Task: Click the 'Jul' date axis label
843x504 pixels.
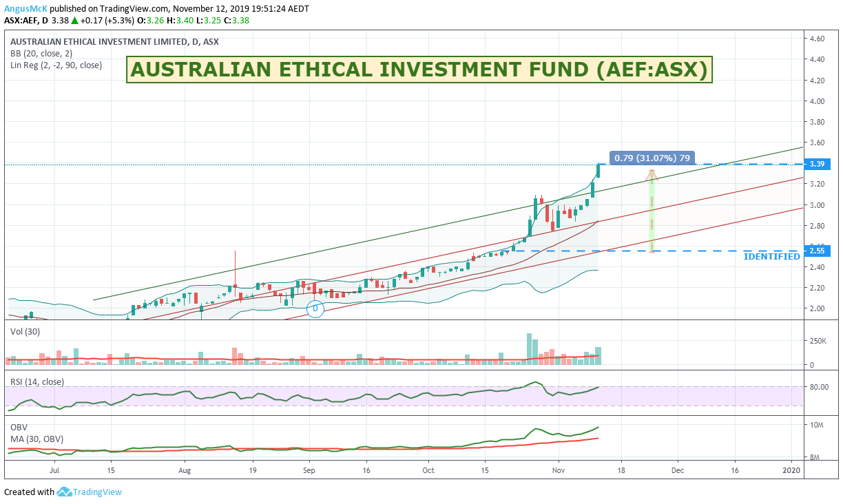Action: pyautogui.click(x=55, y=470)
